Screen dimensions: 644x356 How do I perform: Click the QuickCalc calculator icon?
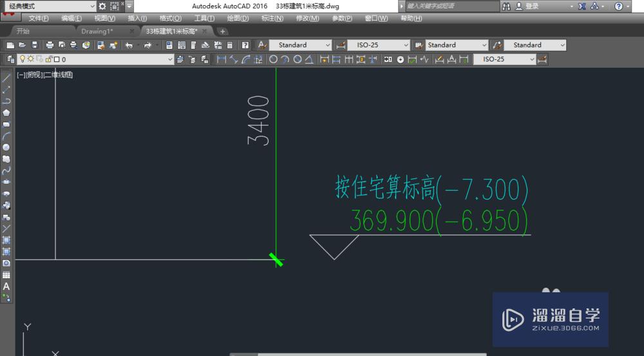(230, 45)
